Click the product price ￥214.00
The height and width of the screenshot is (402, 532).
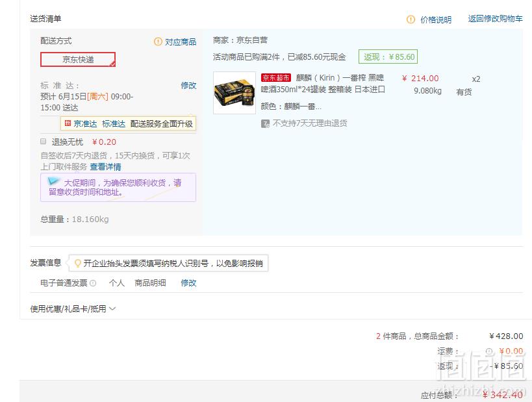[420, 79]
